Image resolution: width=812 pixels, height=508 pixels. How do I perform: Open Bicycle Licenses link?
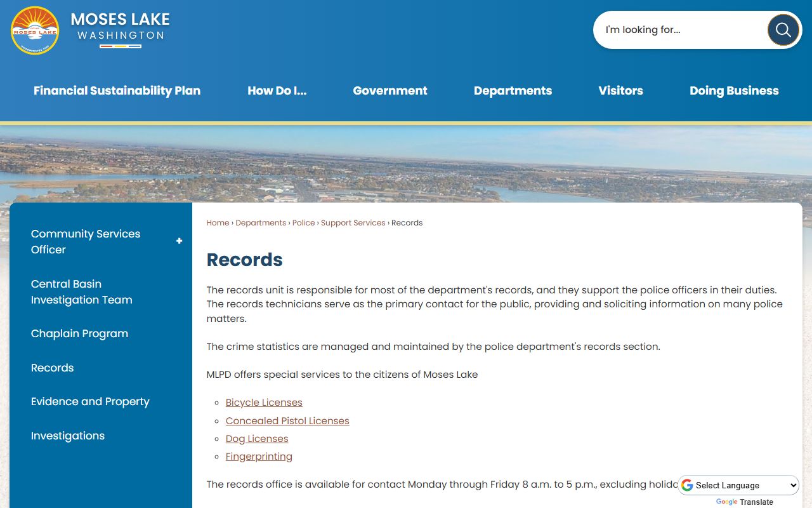pyautogui.click(x=264, y=403)
